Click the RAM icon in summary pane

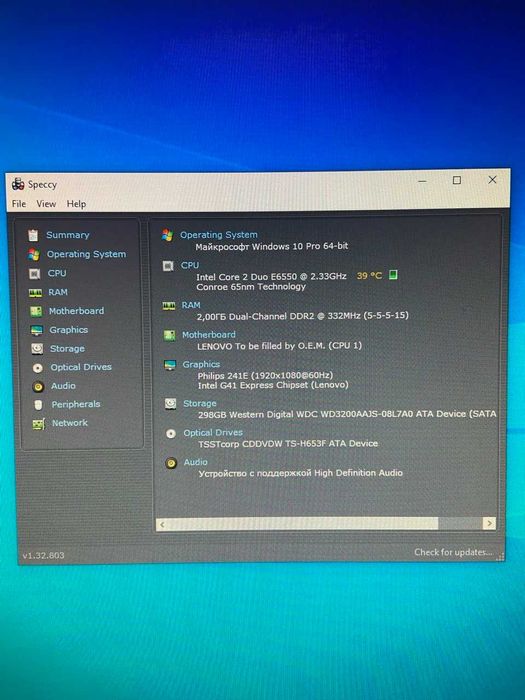click(x=169, y=305)
